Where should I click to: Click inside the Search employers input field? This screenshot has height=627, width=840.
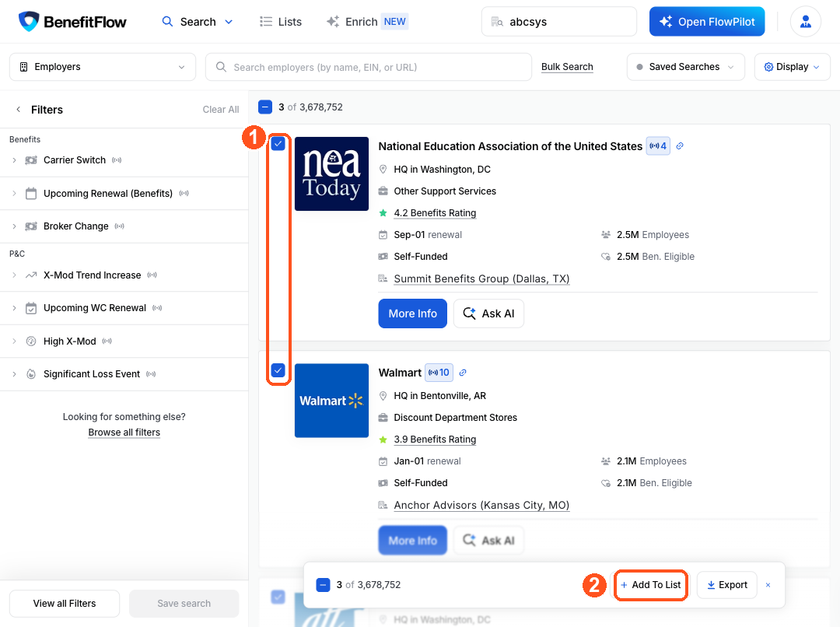point(369,67)
